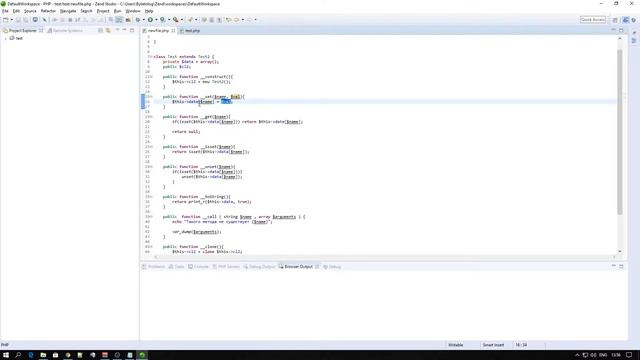Screen dimensions: 640x360
Task: Open File Explorer from taskbar
Action: click(x=43, y=355)
